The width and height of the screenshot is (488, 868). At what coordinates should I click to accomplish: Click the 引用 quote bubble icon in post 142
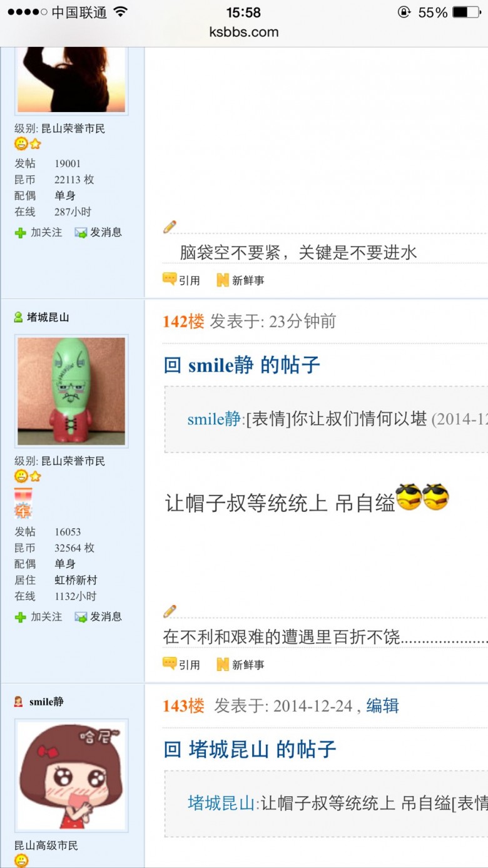click(170, 664)
